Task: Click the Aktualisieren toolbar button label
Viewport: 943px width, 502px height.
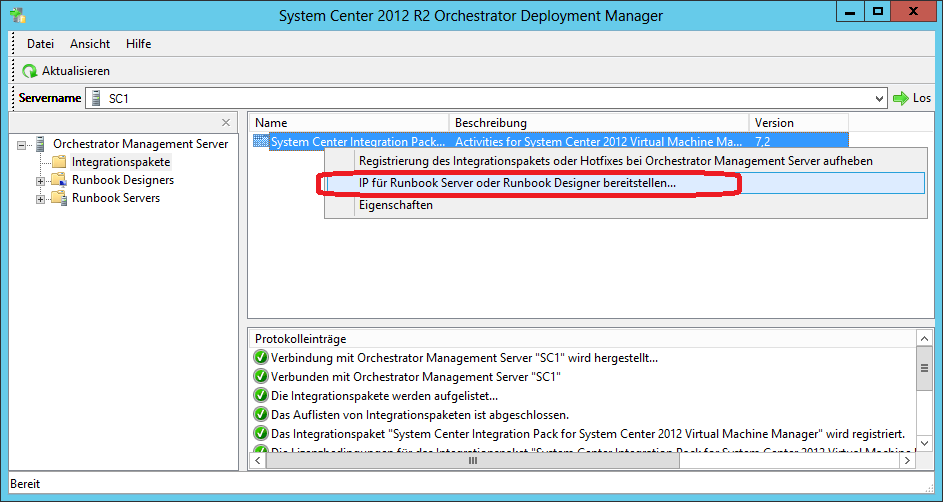Action: (76, 71)
